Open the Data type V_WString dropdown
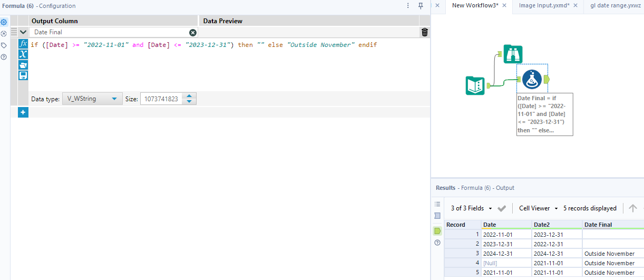The width and height of the screenshot is (644, 280). tap(92, 99)
